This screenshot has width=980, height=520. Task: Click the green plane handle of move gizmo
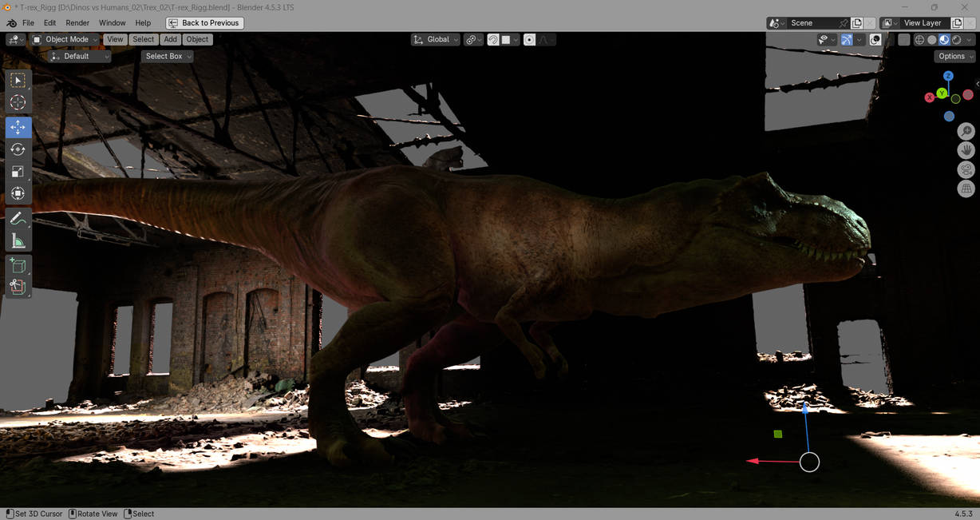pos(778,434)
